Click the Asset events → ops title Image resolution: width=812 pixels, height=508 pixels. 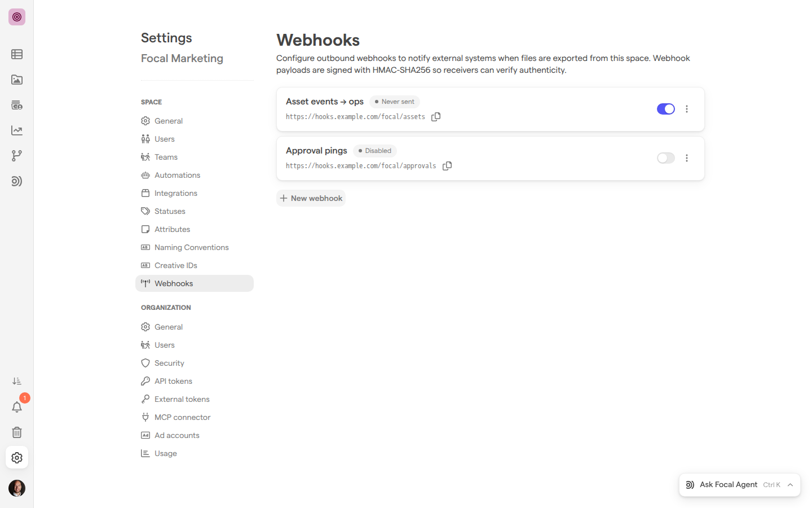click(325, 102)
